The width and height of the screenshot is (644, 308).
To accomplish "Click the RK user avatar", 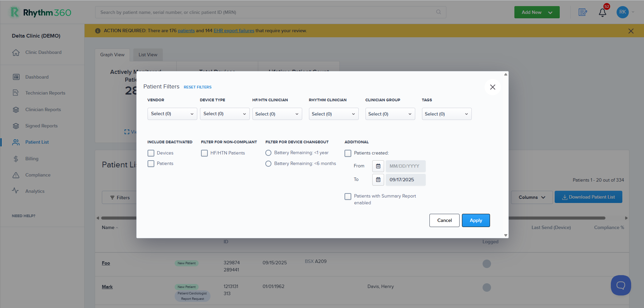I will click(x=623, y=12).
